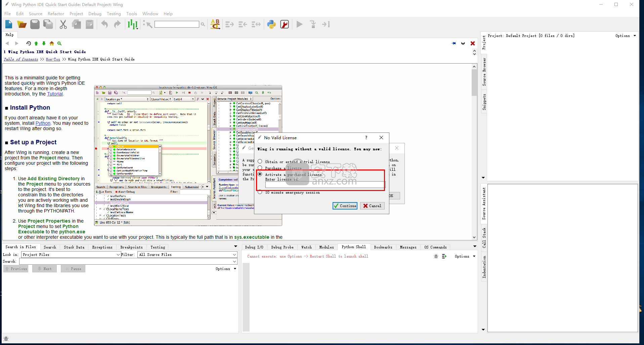Viewport: 644px width, 345px height.
Task: Open the Source Browser side tab
Action: tap(484, 72)
